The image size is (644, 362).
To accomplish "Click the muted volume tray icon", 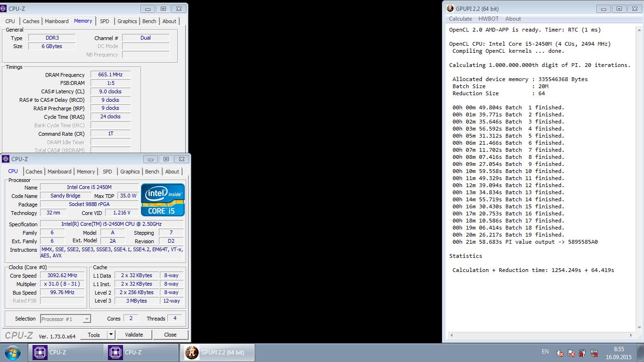I will pos(560,353).
